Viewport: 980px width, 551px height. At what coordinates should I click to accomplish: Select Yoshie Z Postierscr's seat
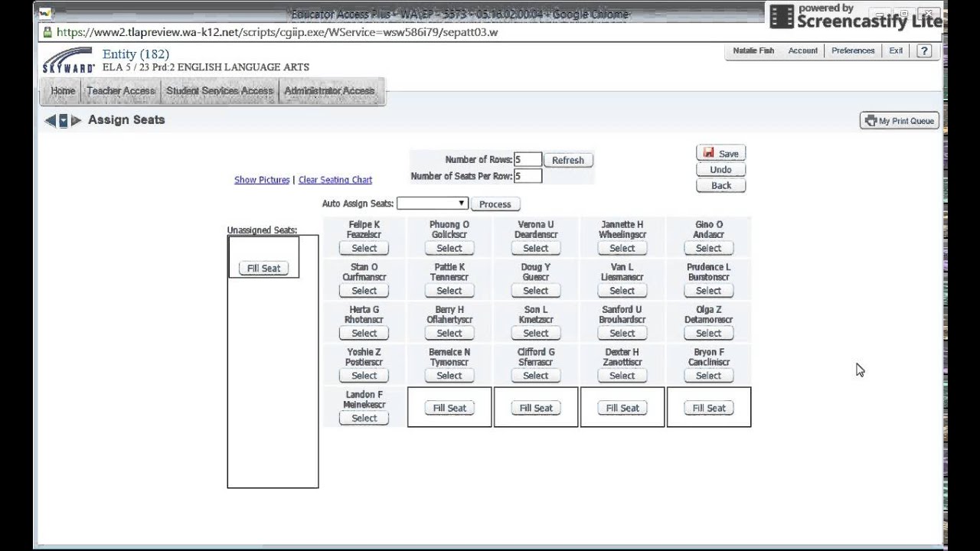tap(364, 376)
